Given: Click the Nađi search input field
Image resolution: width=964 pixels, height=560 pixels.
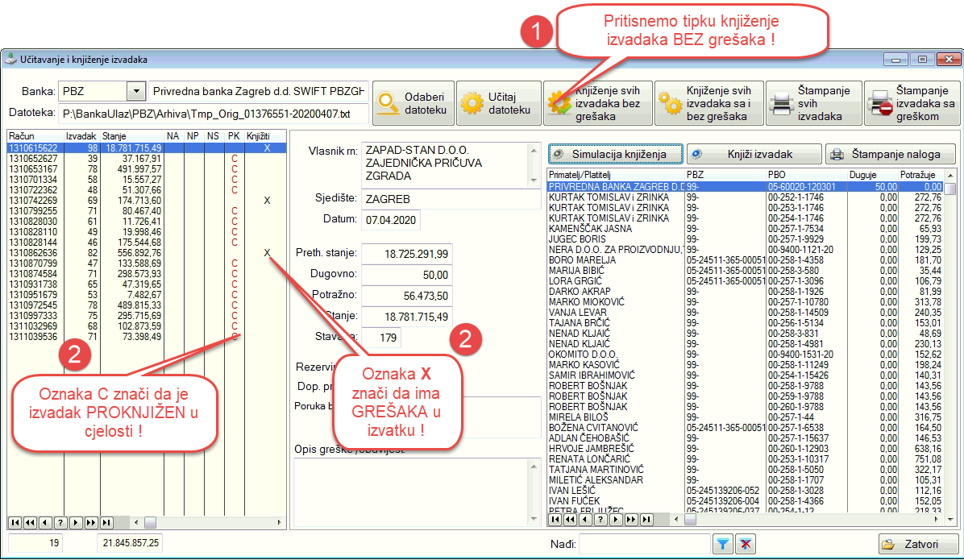Looking at the screenshot, I should tap(644, 545).
